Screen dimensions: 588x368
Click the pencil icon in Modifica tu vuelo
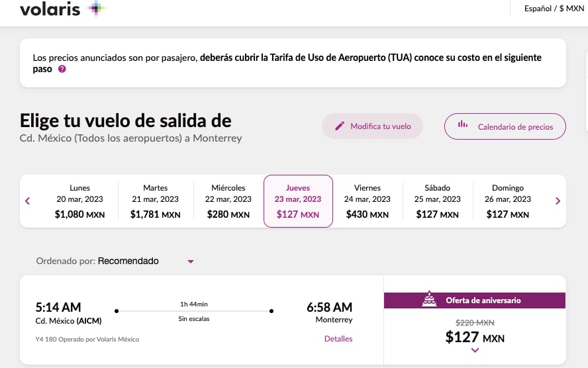[x=340, y=126]
